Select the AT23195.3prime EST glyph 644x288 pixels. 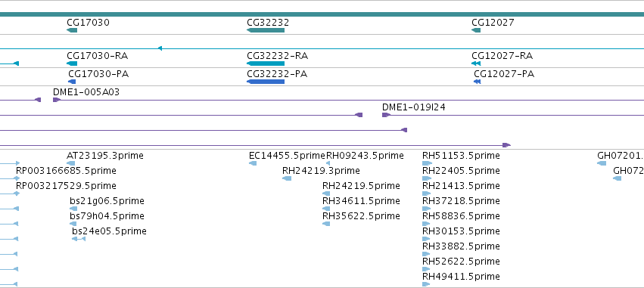tap(70, 163)
